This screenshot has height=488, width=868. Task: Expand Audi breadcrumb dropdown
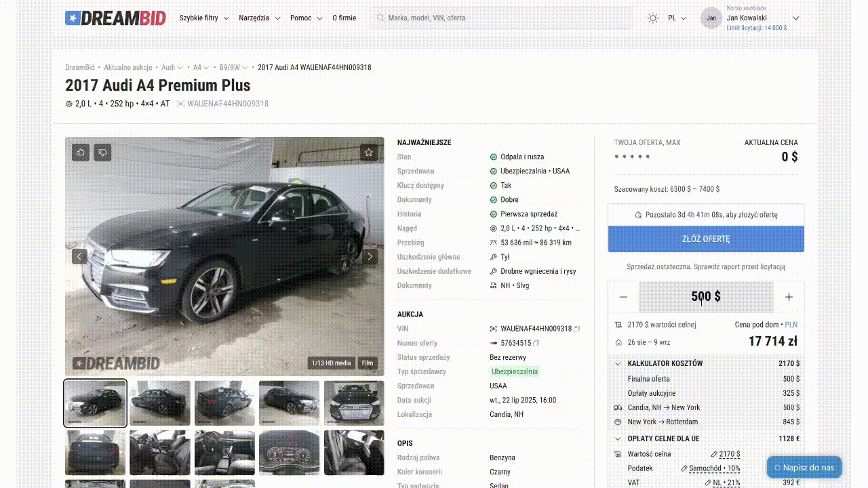[180, 68]
